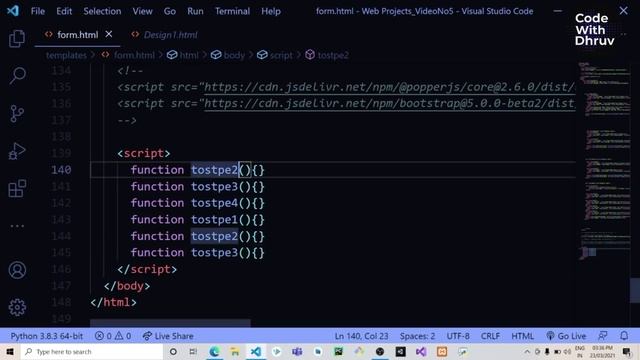The height and width of the screenshot is (360, 640).
Task: Open the View menu
Action: click(142, 11)
